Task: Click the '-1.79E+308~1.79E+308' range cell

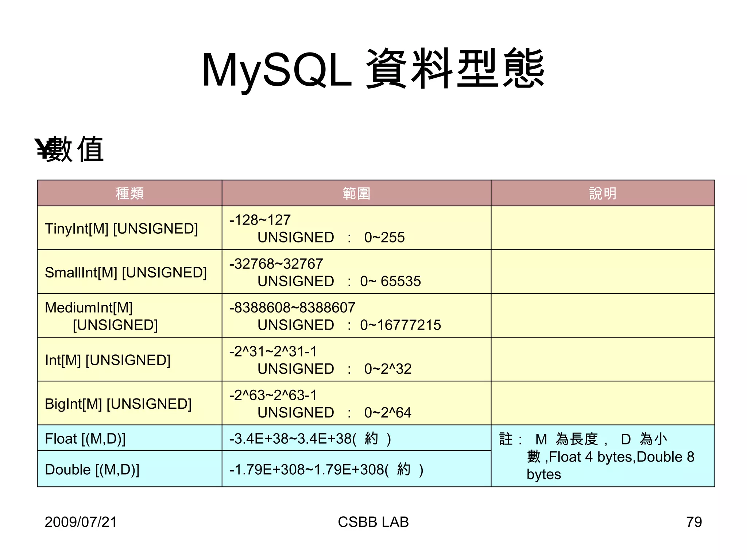Action: 356,469
